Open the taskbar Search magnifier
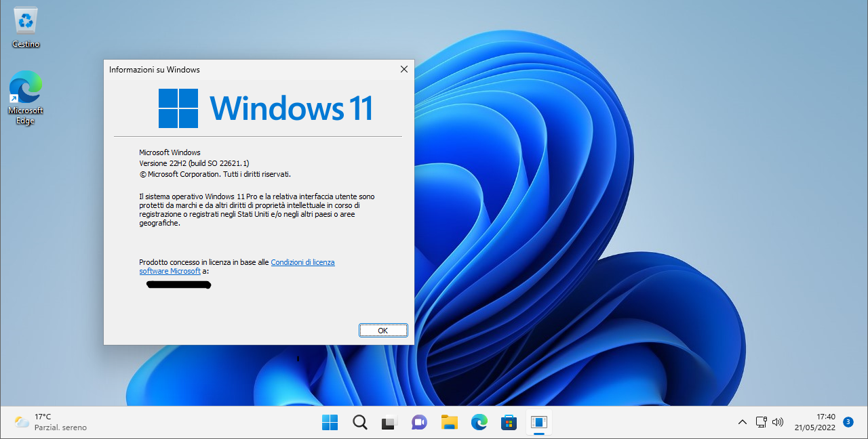This screenshot has height=439, width=868. click(360, 423)
